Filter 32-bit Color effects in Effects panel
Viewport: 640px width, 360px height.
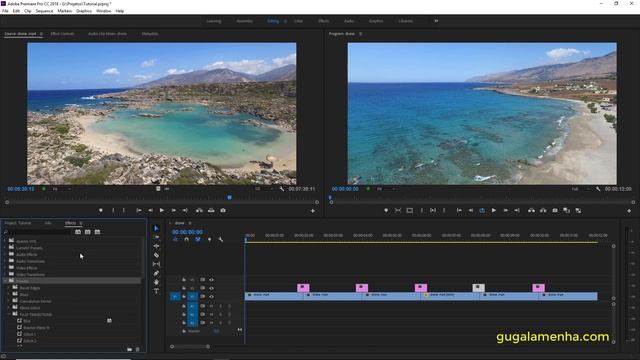[x=88, y=232]
